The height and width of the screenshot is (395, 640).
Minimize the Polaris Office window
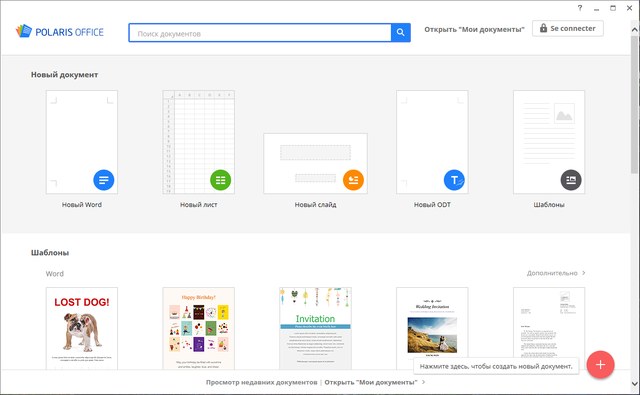point(596,8)
